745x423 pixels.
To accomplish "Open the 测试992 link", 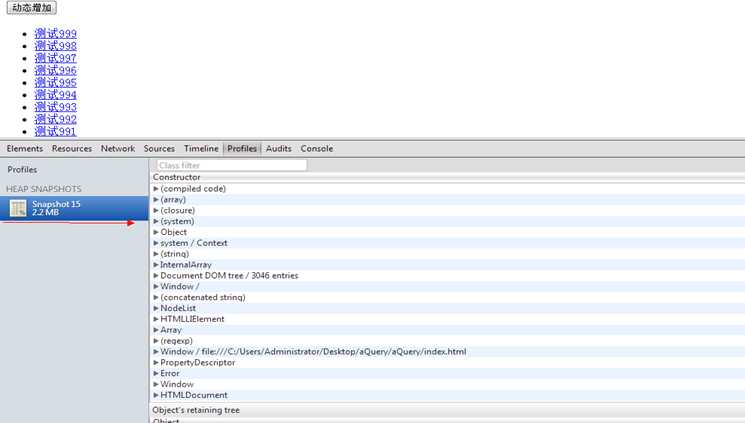I will point(56,119).
